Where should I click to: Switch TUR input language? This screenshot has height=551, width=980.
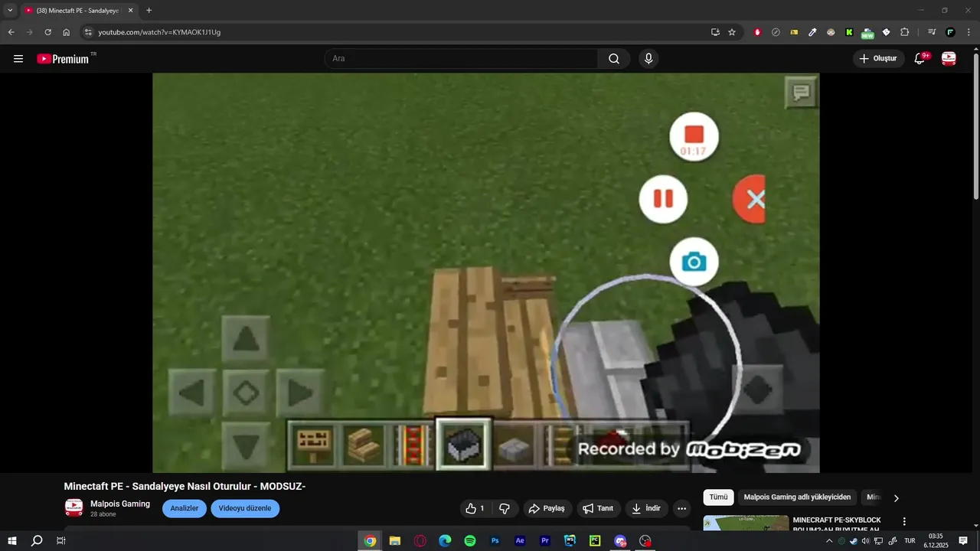click(910, 541)
